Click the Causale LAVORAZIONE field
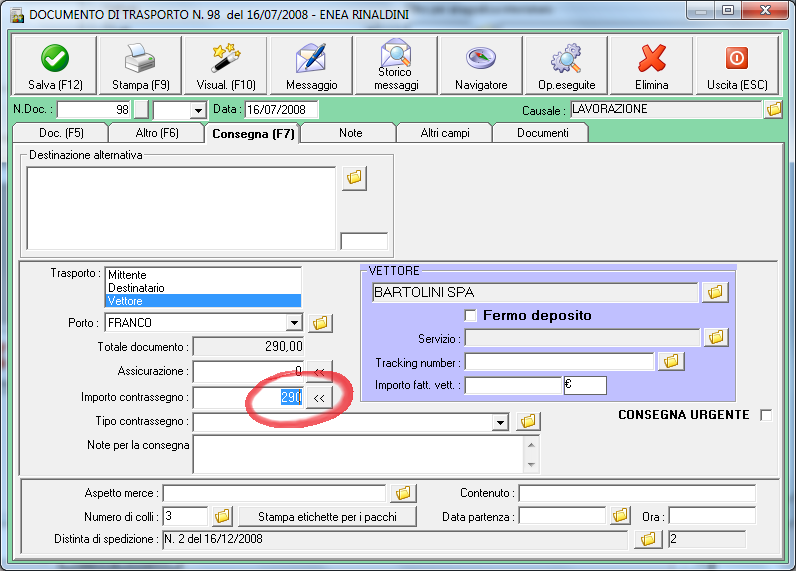 pyautogui.click(x=666, y=109)
